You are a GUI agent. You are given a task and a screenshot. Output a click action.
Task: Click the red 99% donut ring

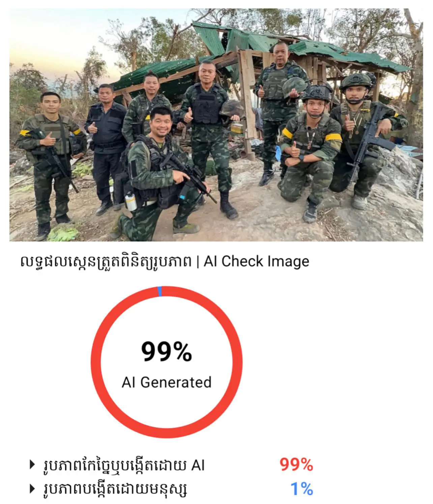(167, 362)
